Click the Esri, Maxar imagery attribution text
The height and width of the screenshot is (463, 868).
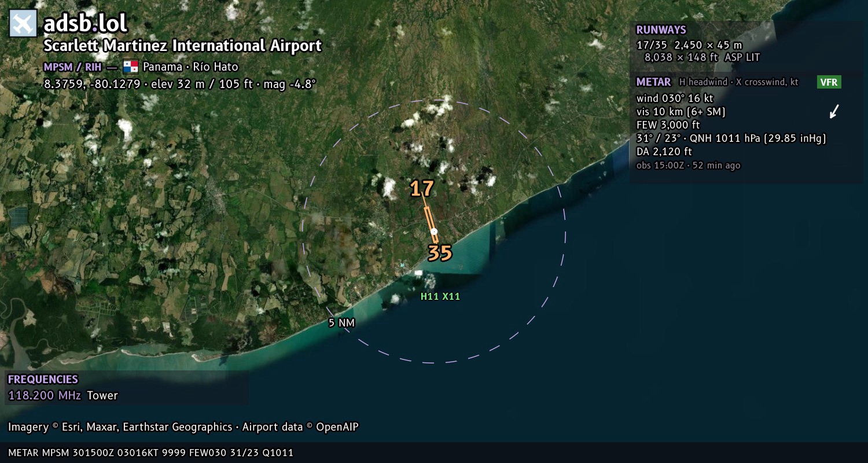point(183,427)
